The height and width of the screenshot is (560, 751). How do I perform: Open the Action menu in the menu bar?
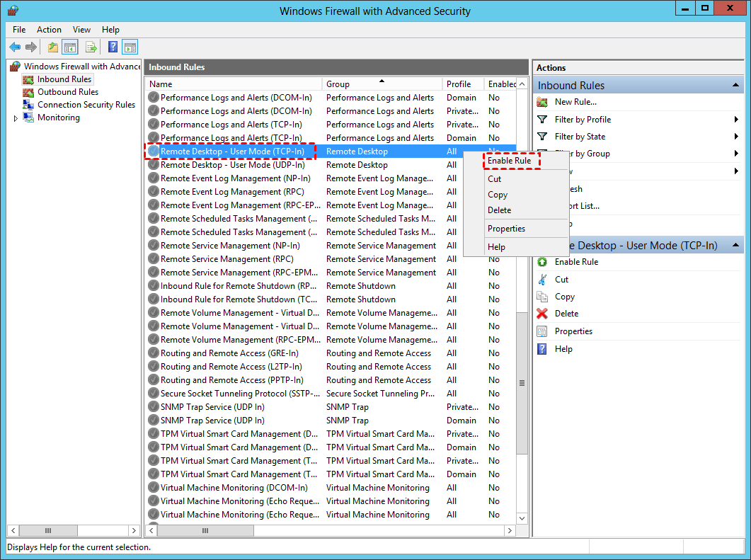point(49,30)
